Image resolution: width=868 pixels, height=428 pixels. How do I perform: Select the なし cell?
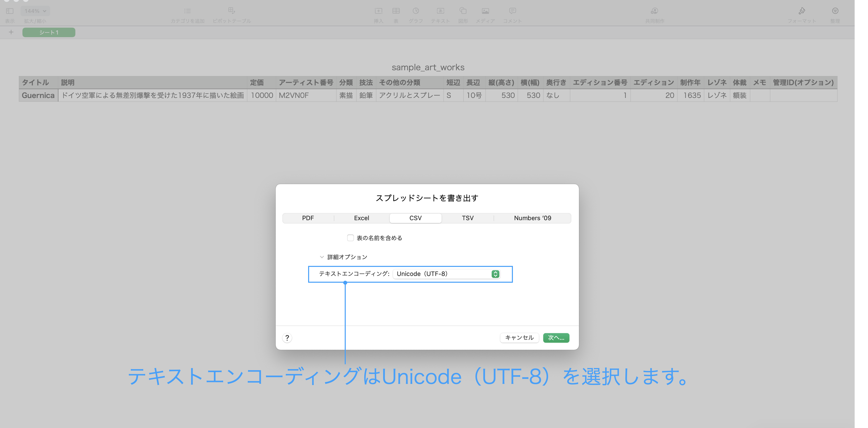[x=556, y=95]
